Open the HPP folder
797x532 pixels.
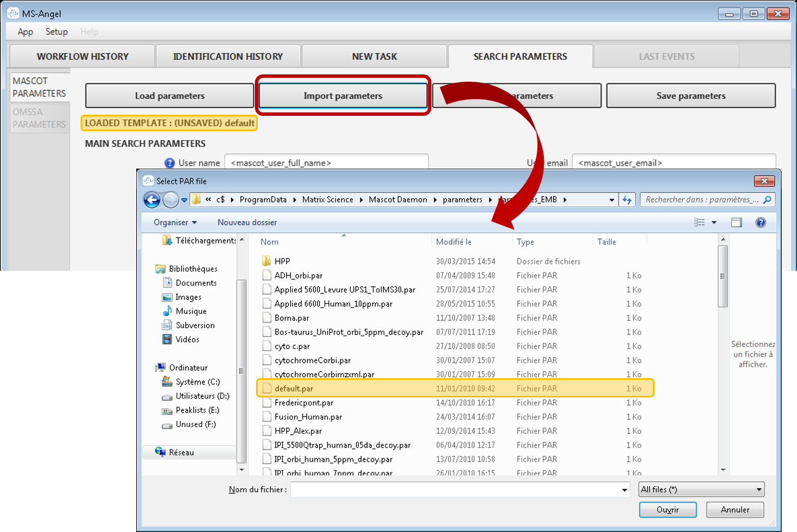click(x=282, y=261)
